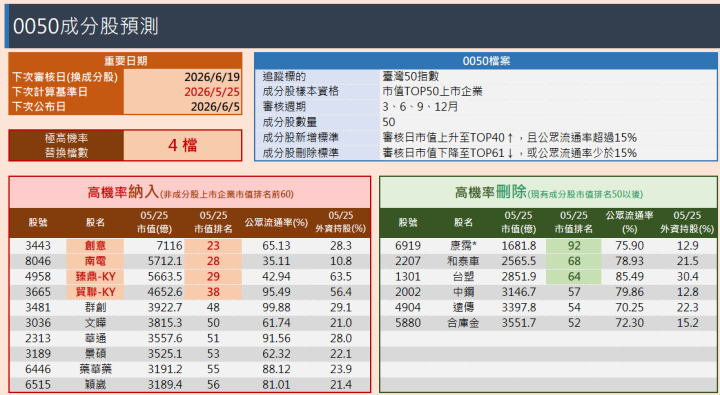The height and width of the screenshot is (395, 720).
Task: Click the stock name 創意
Action: [x=95, y=246]
